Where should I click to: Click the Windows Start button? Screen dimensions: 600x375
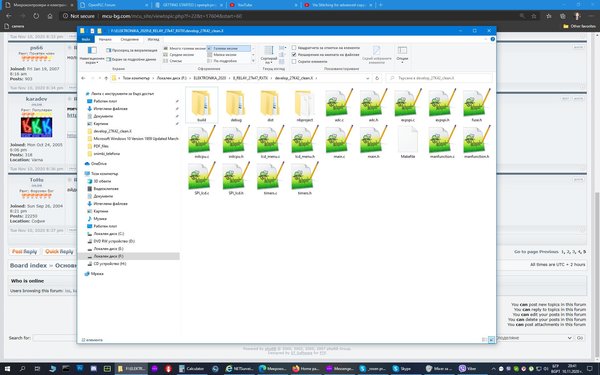point(7,368)
